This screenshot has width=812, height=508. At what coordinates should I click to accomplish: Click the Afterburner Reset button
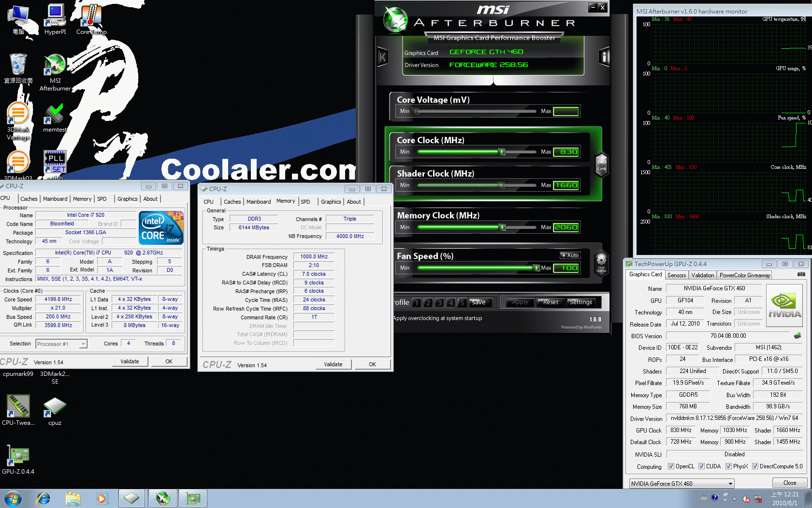tap(550, 302)
